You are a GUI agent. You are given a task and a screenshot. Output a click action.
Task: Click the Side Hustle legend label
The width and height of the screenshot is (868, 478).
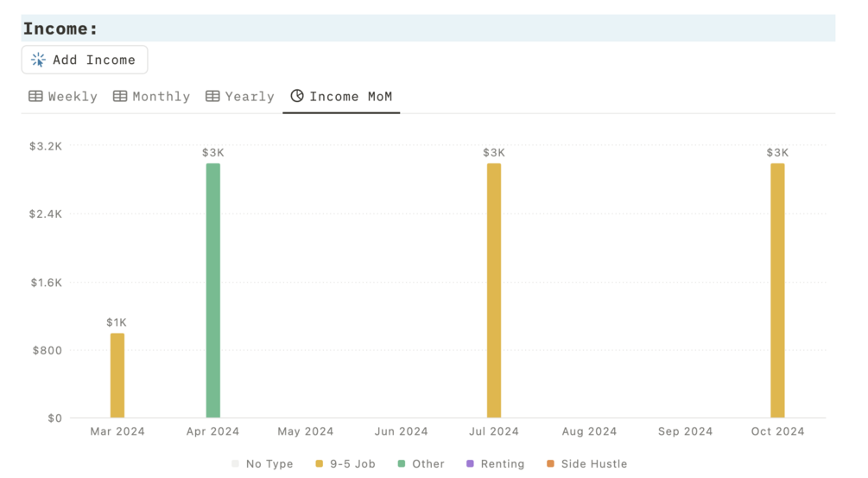(x=594, y=464)
